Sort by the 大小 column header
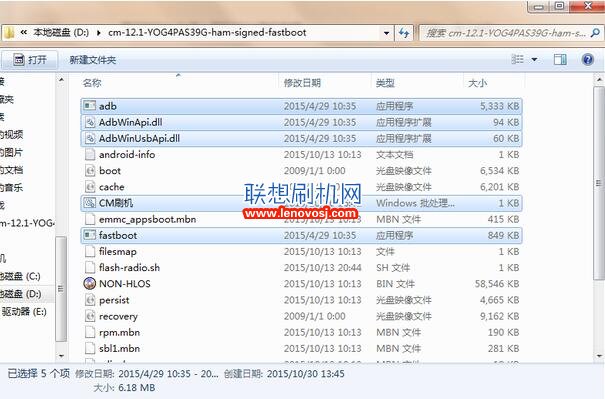This screenshot has height=399, width=605. coord(477,83)
